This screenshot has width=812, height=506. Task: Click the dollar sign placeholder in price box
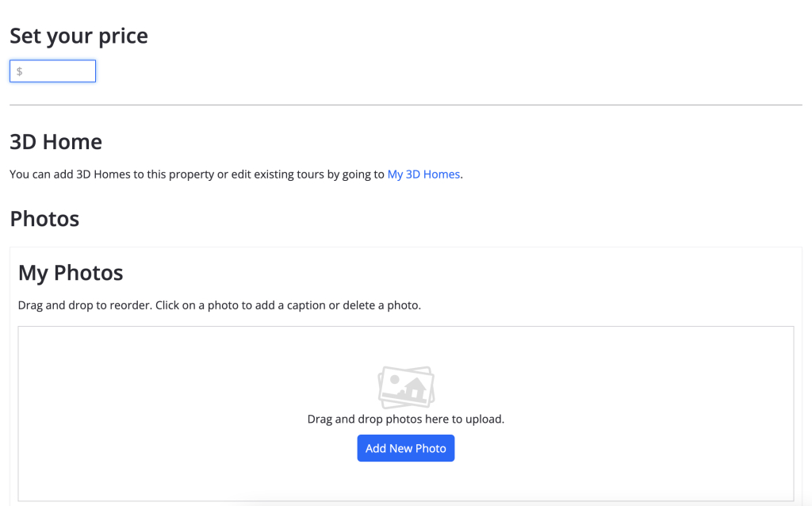pyautogui.click(x=19, y=71)
